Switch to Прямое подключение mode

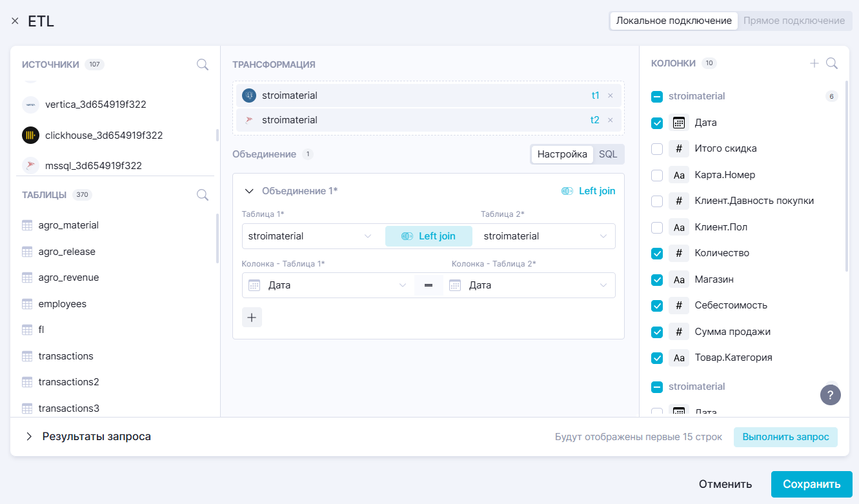[793, 21]
